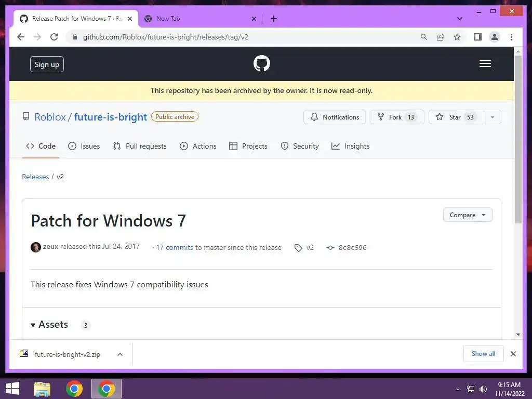Open the Actions tab
Screen dimensions: 532x399
click(198, 146)
